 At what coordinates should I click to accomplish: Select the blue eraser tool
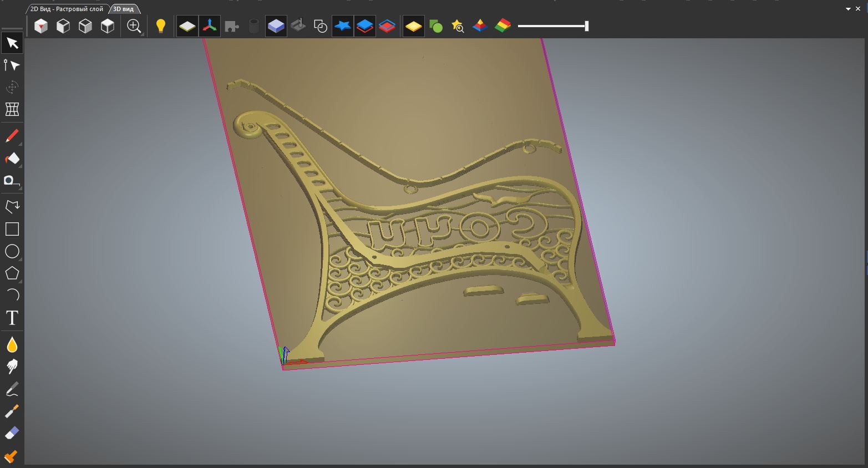[12, 433]
